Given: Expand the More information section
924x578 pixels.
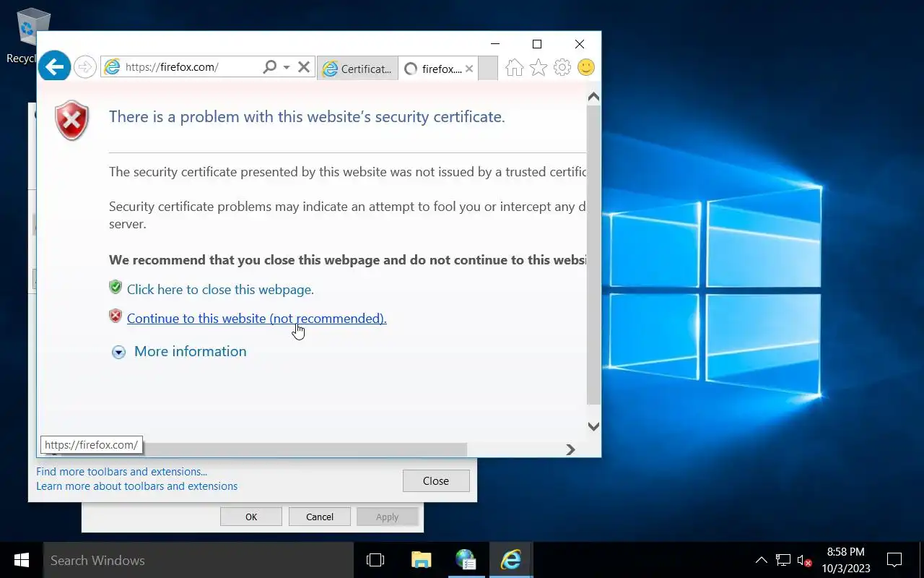Looking at the screenshot, I should click(x=179, y=351).
